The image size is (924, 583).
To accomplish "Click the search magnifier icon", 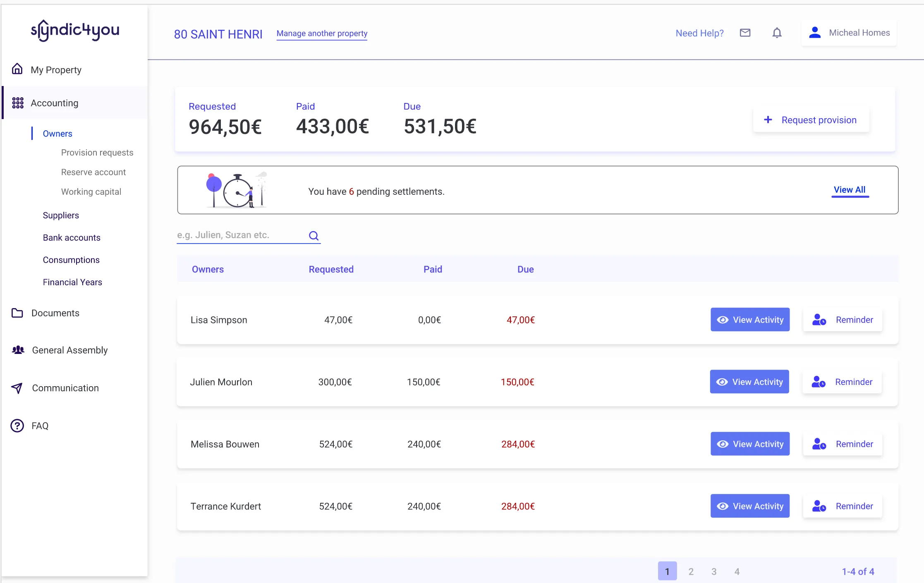I will click(x=314, y=235).
